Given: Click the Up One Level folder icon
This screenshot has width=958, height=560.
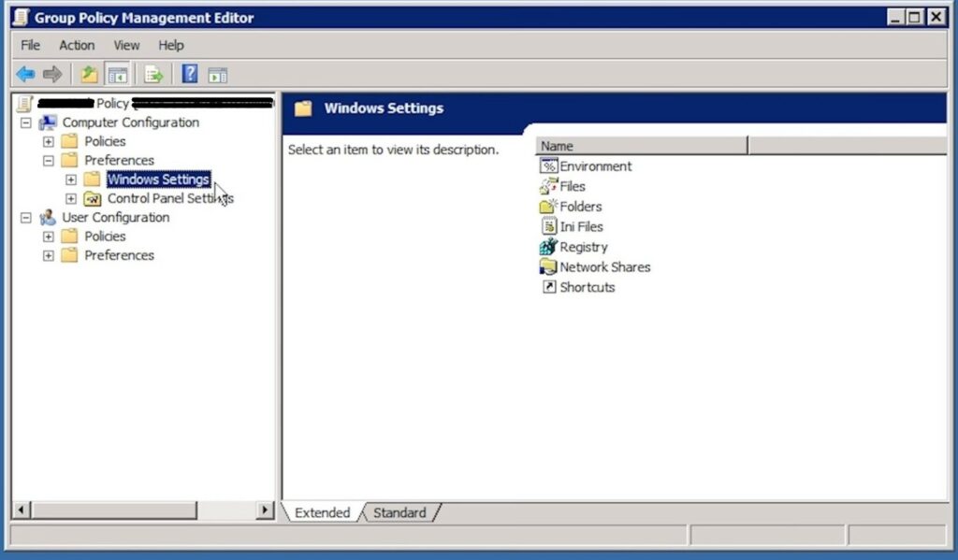Looking at the screenshot, I should 89,74.
